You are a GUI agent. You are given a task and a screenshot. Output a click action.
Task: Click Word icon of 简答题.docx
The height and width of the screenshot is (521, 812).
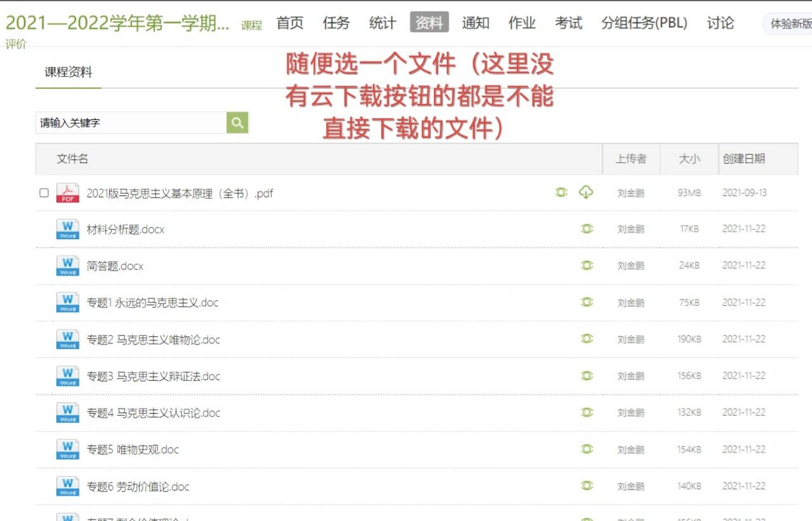pos(68,266)
